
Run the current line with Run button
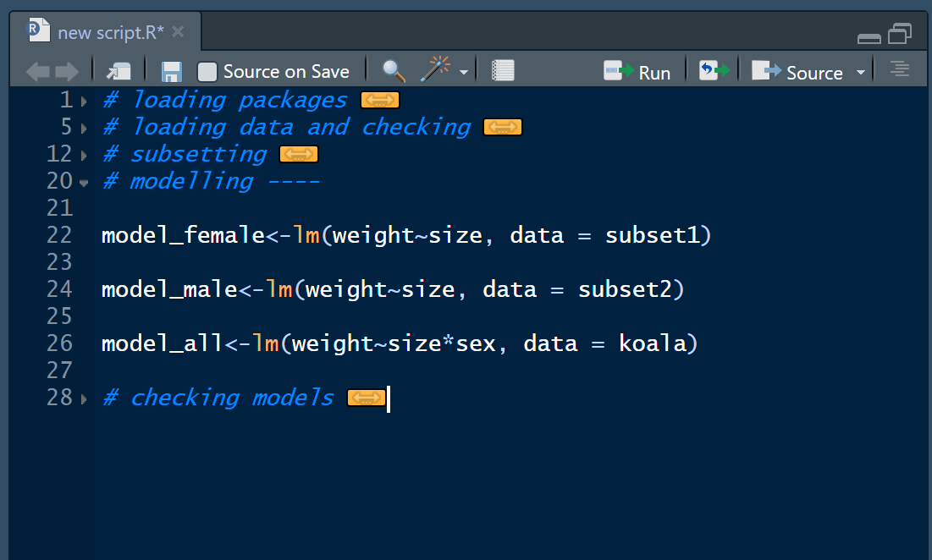point(637,72)
